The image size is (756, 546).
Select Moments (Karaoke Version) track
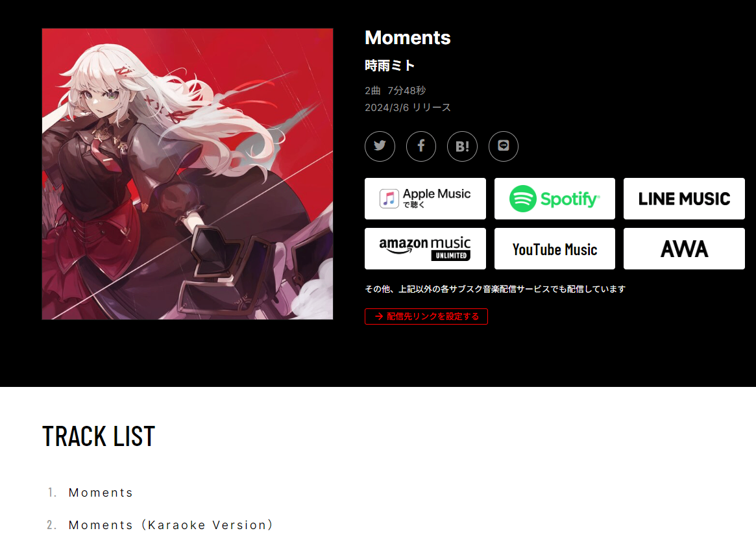(171, 525)
